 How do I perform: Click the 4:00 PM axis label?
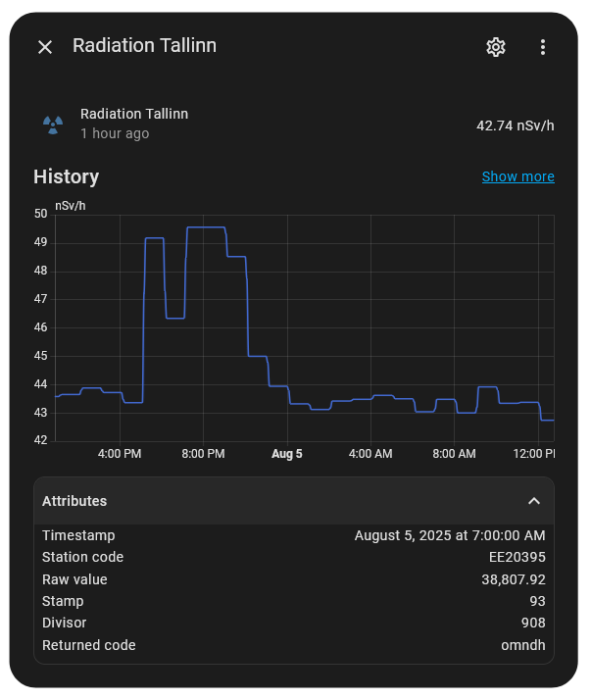tap(120, 454)
